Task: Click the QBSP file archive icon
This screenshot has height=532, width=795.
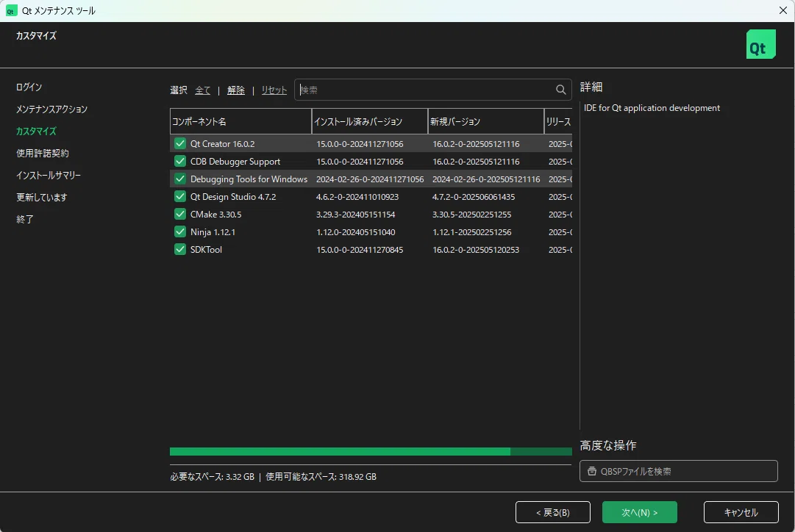Action: coord(592,471)
